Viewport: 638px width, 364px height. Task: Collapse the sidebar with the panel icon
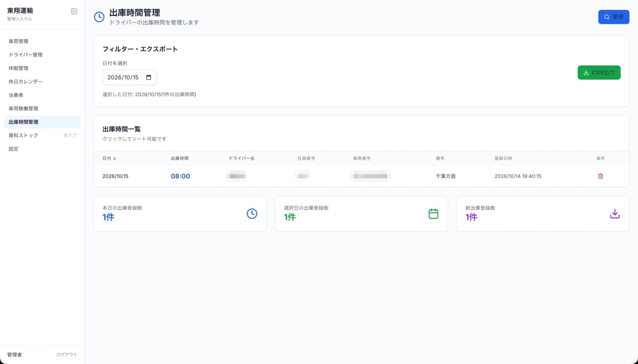74,11
